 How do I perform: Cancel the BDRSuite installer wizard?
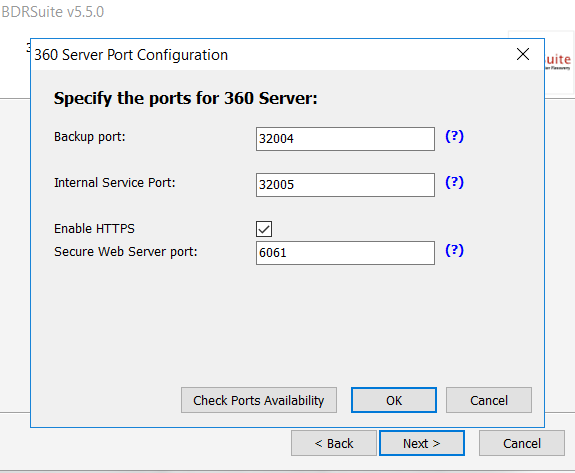click(521, 443)
